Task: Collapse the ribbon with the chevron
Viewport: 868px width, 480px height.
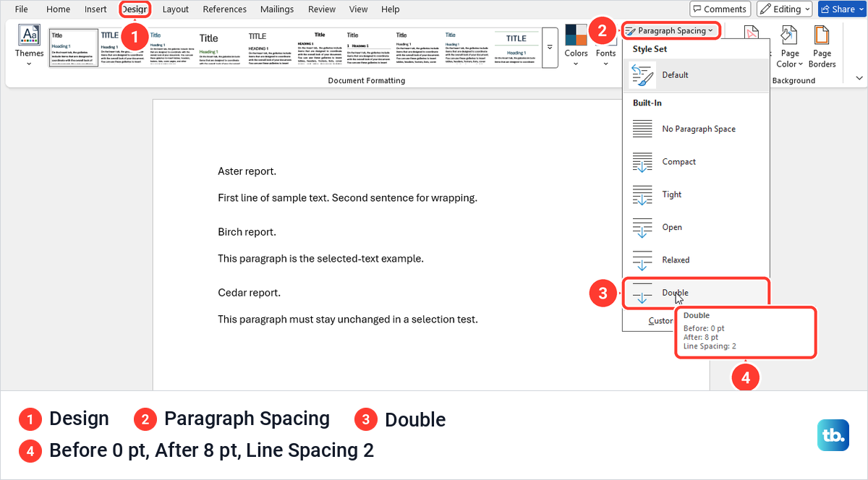Action: click(x=859, y=78)
